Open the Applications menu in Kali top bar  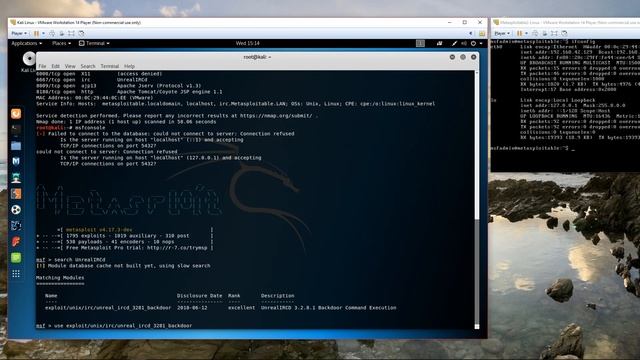[x=27, y=43]
